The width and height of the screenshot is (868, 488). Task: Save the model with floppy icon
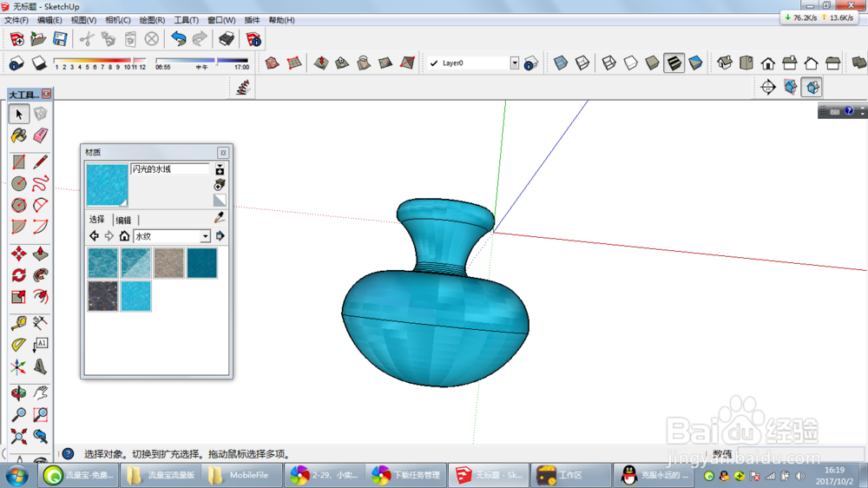pos(60,39)
